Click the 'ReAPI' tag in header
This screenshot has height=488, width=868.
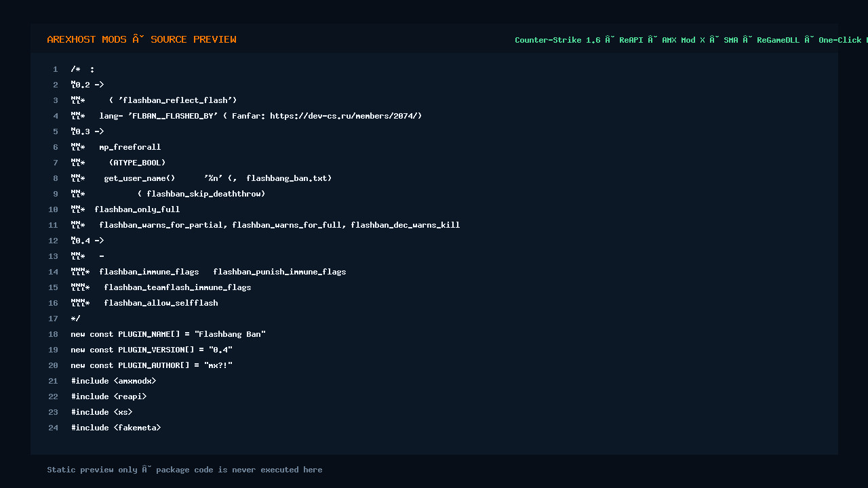tap(631, 40)
